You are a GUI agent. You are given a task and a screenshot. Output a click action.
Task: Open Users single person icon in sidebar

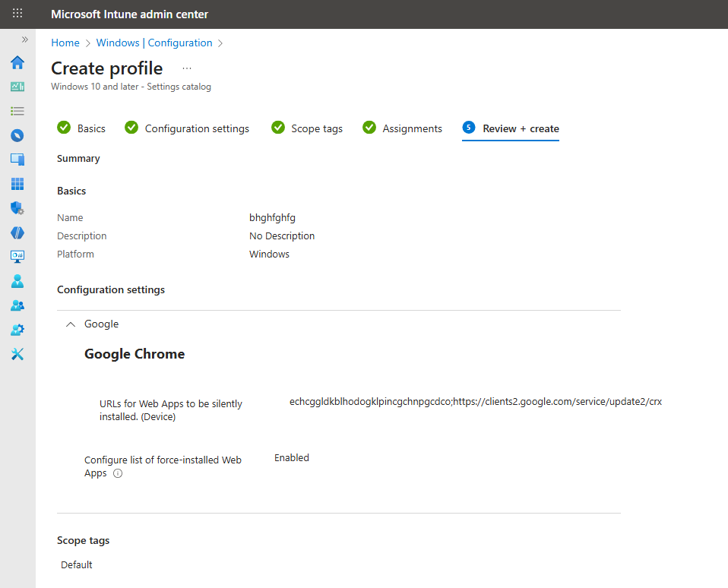[x=17, y=281]
